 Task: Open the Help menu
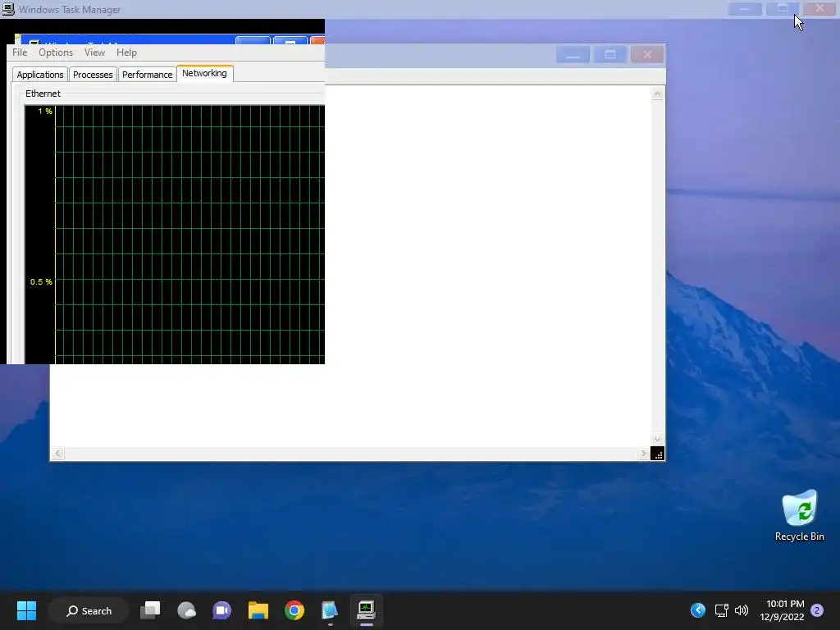click(126, 52)
